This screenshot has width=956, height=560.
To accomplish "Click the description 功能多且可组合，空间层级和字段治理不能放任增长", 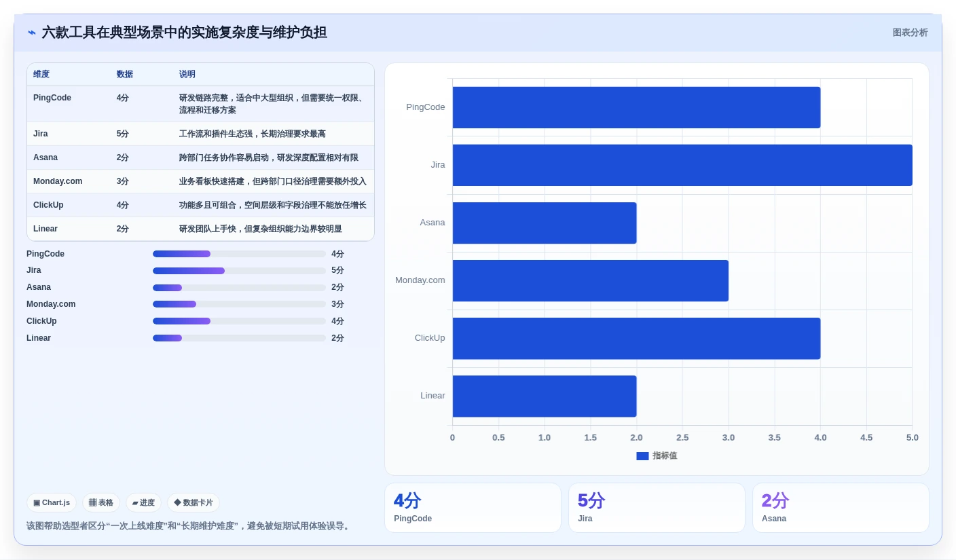I will tap(273, 205).
